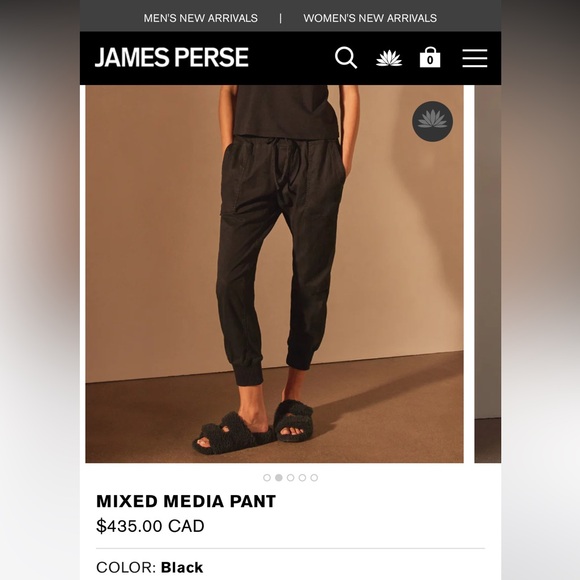Tap the next image peeking at right edge
This screenshot has height=580, width=580.
488,274
